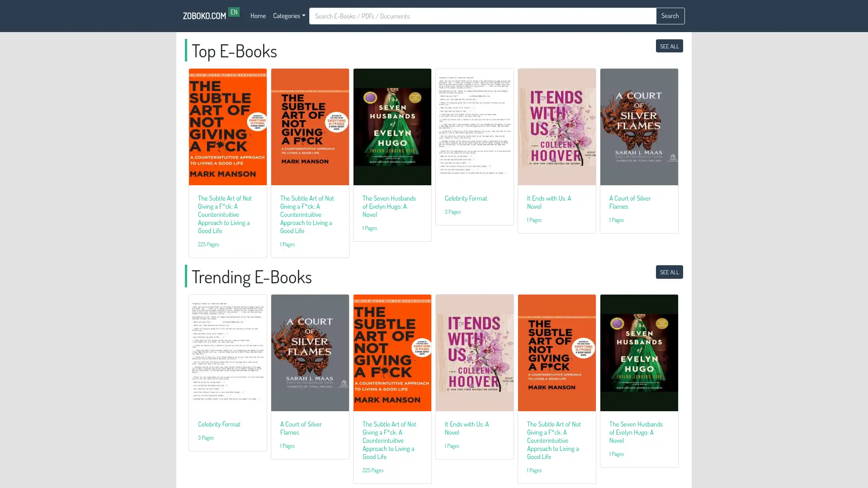868x488 pixels.
Task: Click the Evelyn Hugo cover in Top E-Books
Action: click(392, 127)
